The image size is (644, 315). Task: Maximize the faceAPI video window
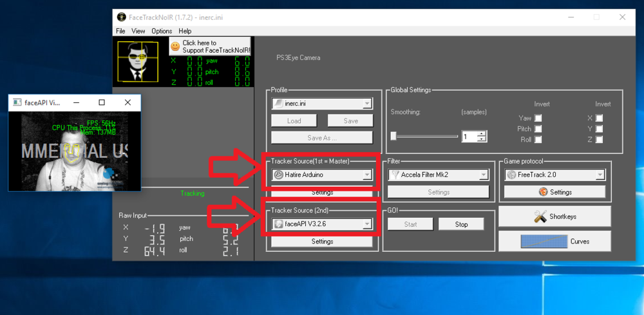[102, 102]
